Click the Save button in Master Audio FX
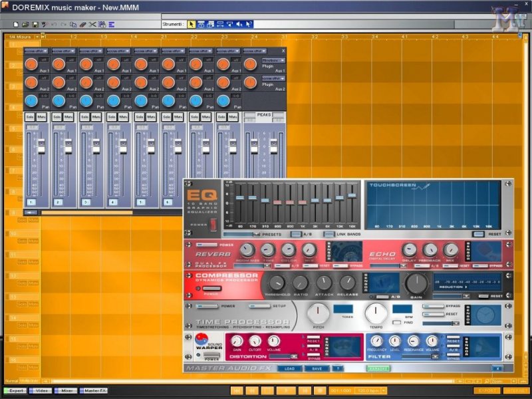 [316, 368]
